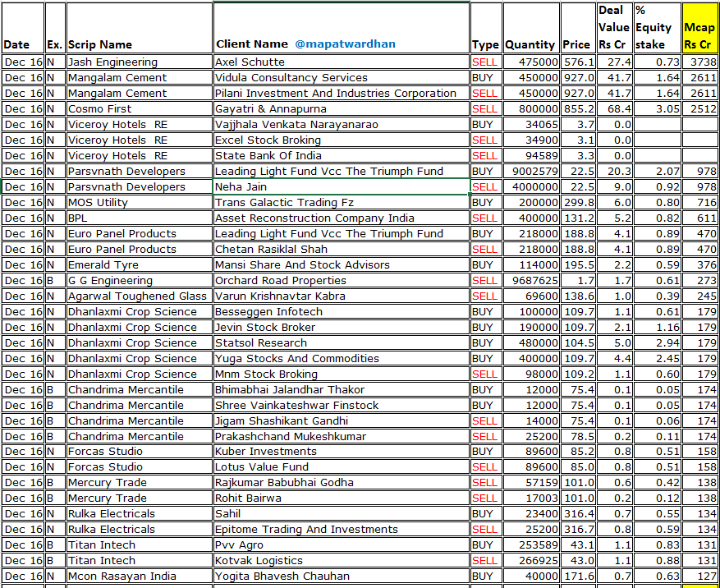Select BUY type in MOS Utility row
720x588 pixels.
486,203
